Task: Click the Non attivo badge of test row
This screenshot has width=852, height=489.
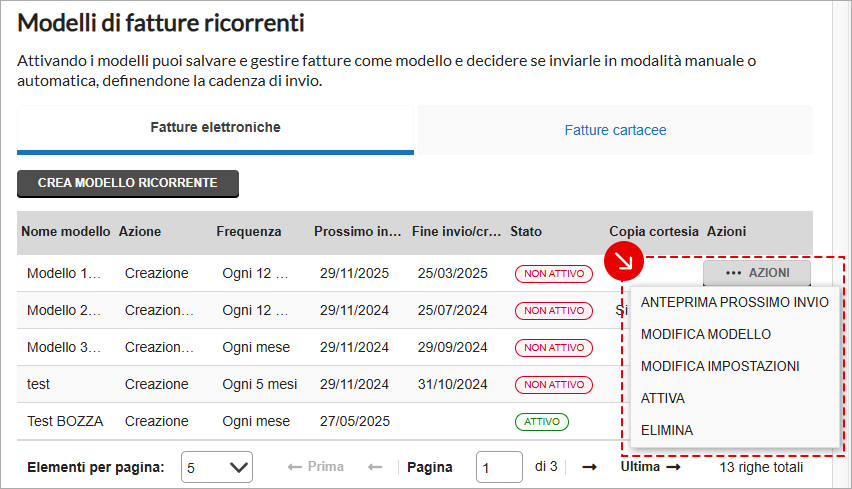Action: click(554, 385)
